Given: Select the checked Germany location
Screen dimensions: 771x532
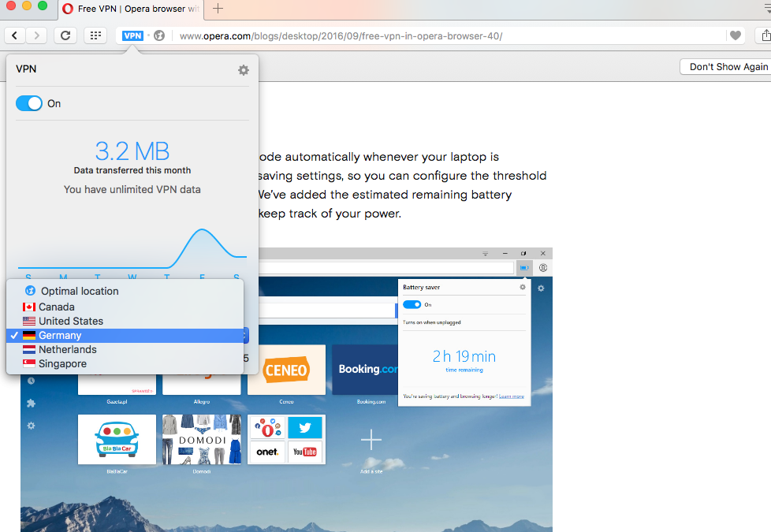Looking at the screenshot, I should click(125, 335).
